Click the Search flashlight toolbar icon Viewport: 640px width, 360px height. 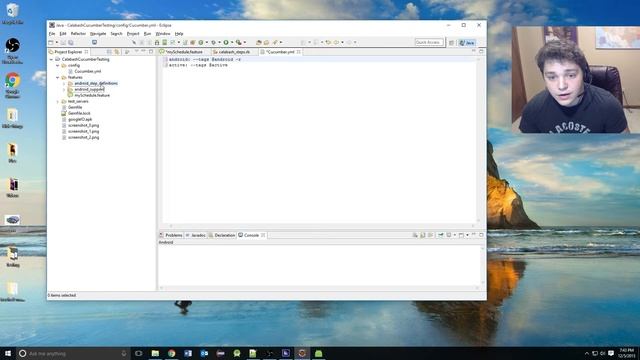(x=275, y=42)
